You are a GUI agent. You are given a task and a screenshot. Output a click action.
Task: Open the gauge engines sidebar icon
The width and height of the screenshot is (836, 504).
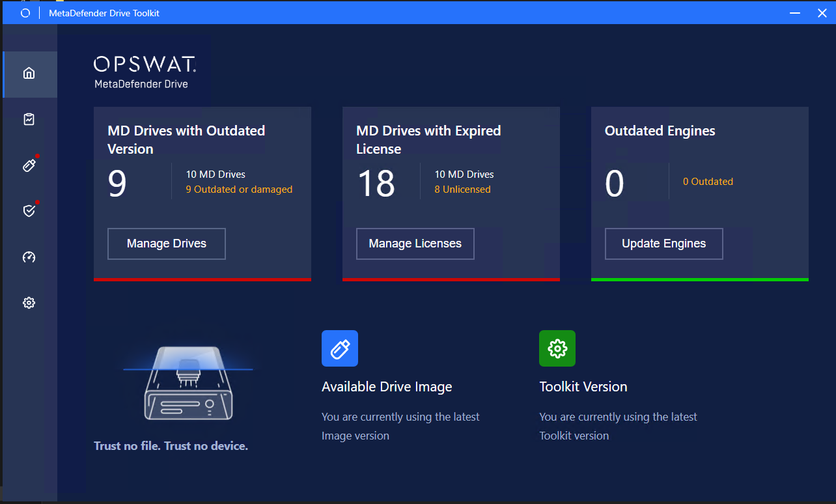(29, 257)
